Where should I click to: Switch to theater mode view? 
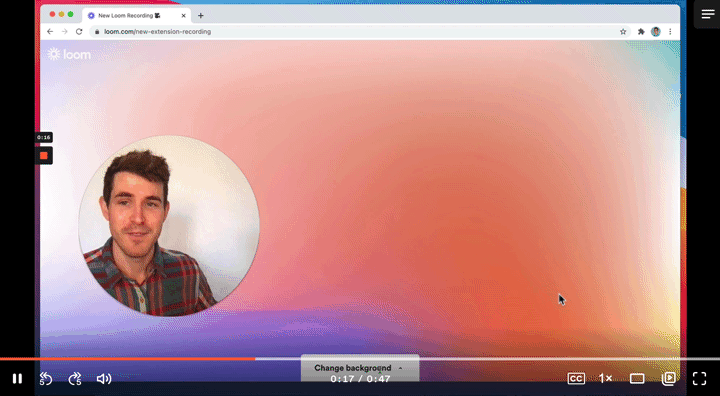(x=637, y=379)
